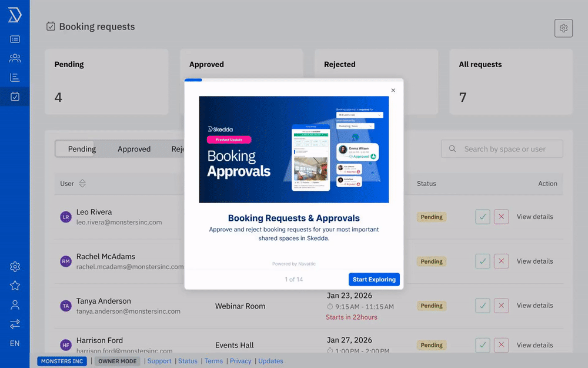588x368 pixels.
Task: Click RM avatar for Rachel McAdams
Action: pyautogui.click(x=66, y=261)
